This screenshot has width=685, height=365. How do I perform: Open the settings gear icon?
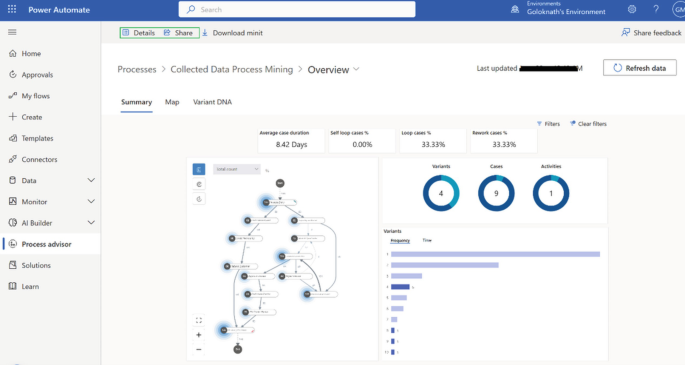tap(632, 9)
